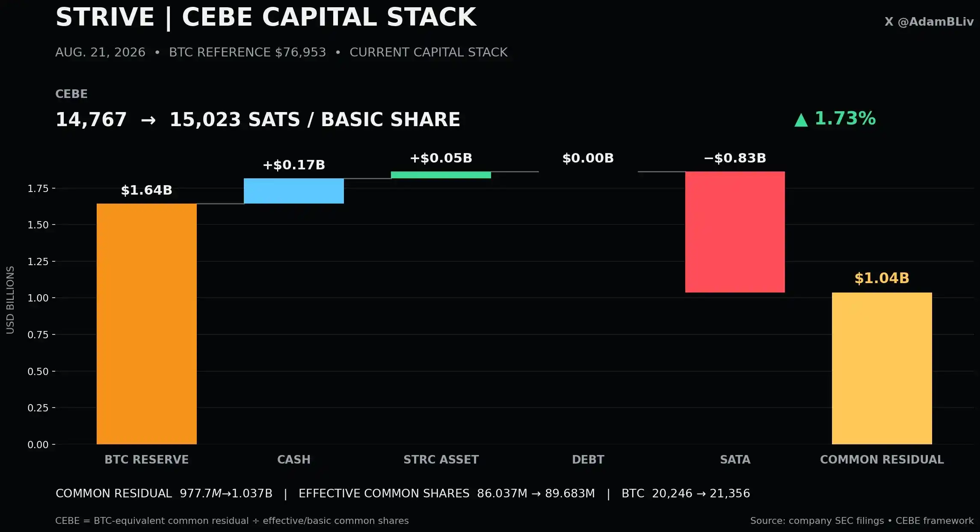Click the blue Cash bar
Image resolution: width=980 pixels, height=532 pixels.
coord(294,191)
